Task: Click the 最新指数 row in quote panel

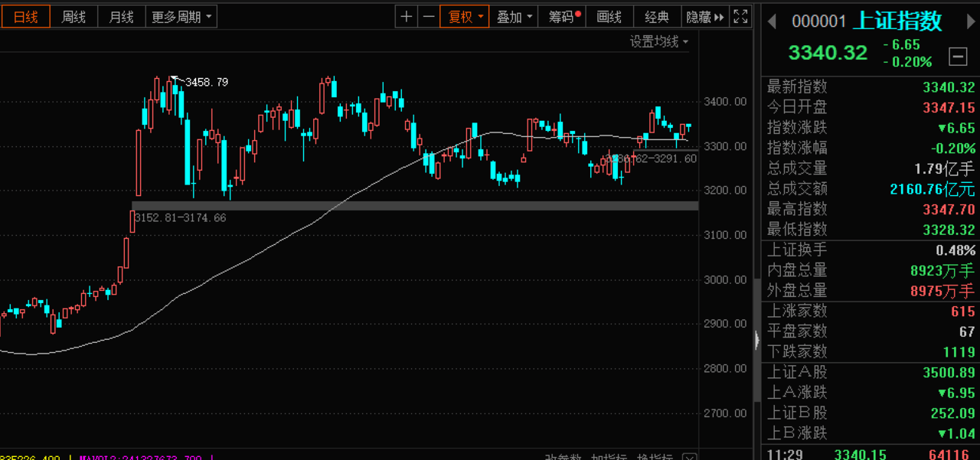Action: [x=871, y=87]
